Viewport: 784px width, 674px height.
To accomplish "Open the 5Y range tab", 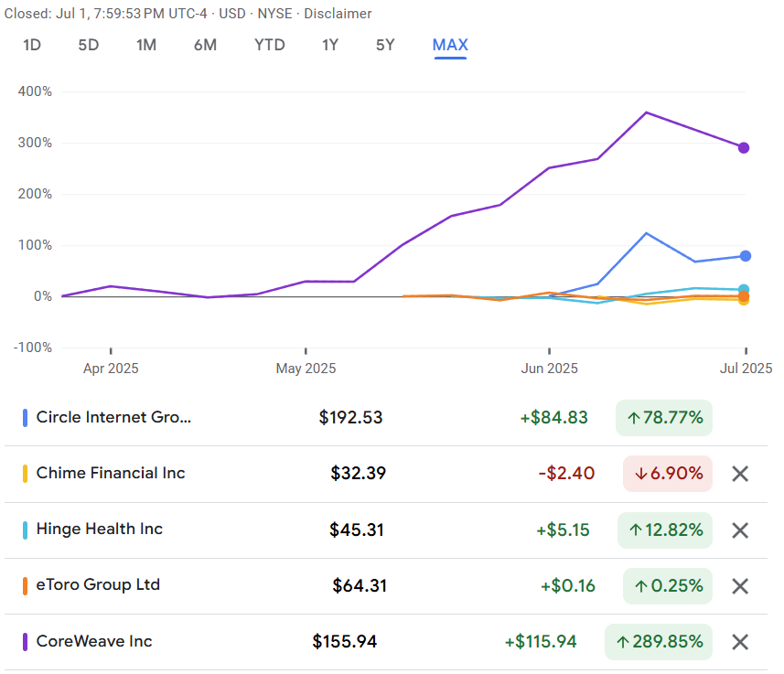I will click(385, 45).
